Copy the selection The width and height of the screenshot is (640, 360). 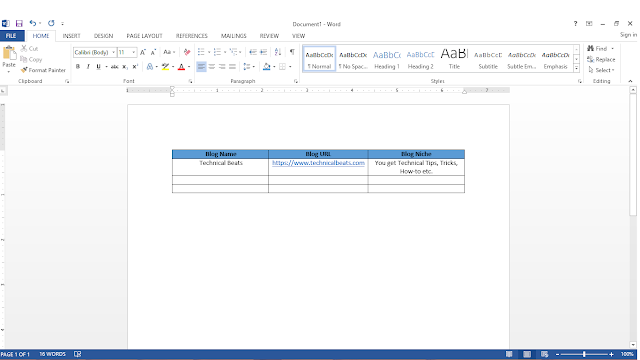point(31,59)
